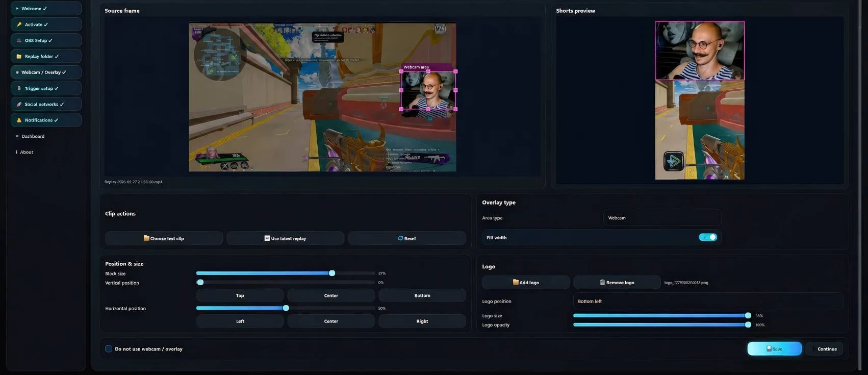The width and height of the screenshot is (868, 375).
Task: Select the Replay folder step
Action: 46,56
